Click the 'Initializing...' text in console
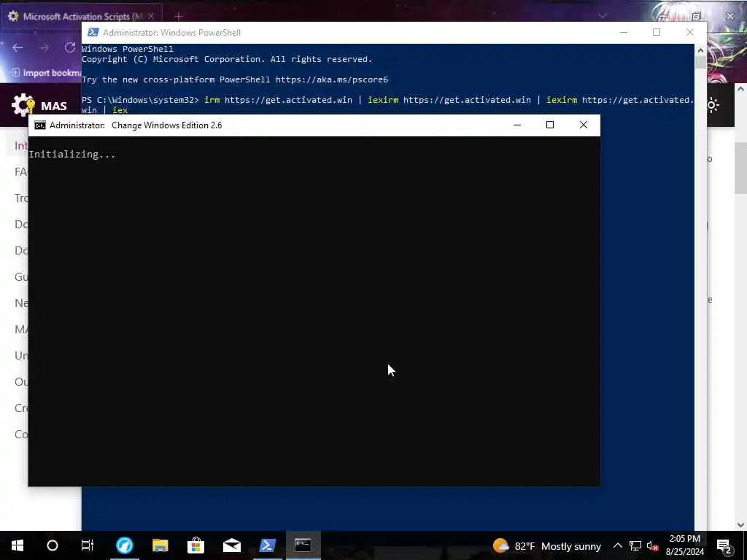Viewport: 747px width, 560px height. click(72, 155)
